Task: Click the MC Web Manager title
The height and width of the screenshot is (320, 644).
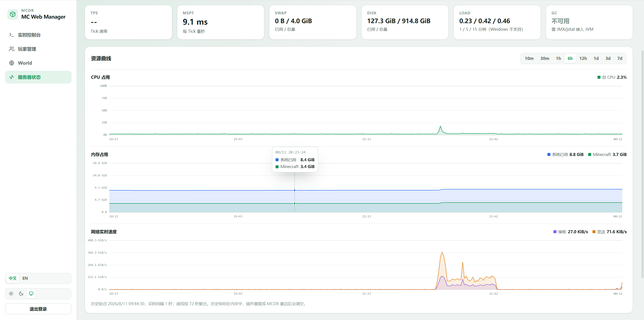Action: pyautogui.click(x=43, y=17)
